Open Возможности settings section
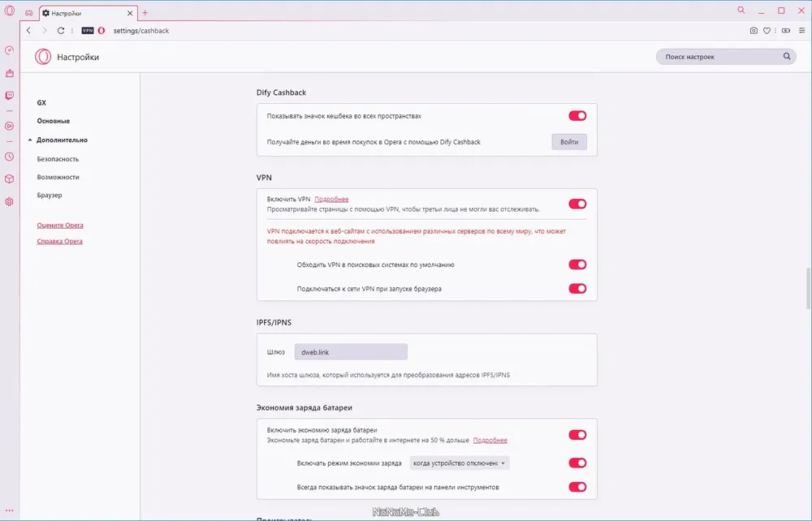The height and width of the screenshot is (521, 812). click(x=58, y=177)
